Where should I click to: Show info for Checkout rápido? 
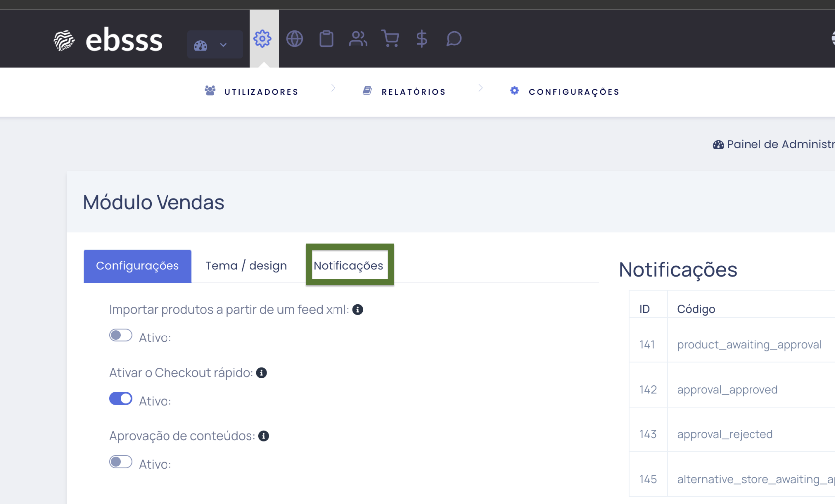point(262,373)
